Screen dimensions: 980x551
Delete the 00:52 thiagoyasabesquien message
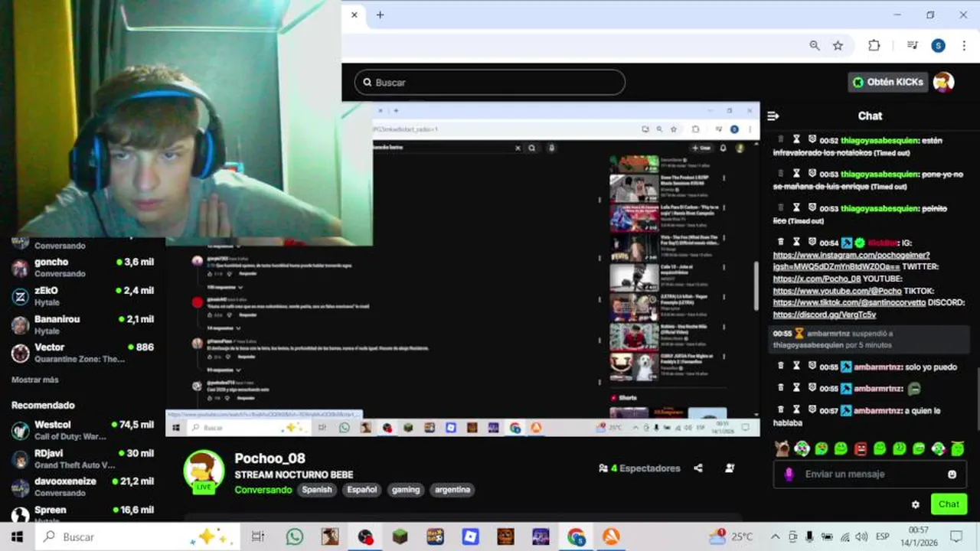[780, 140]
